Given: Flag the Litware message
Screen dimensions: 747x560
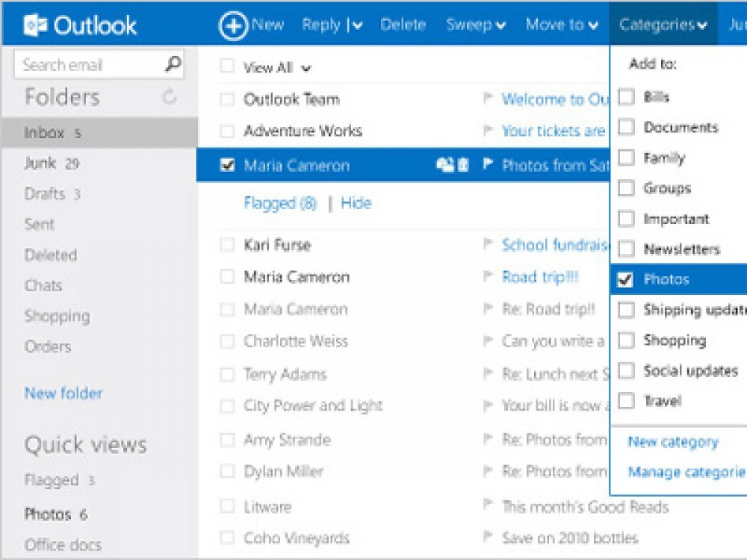Looking at the screenshot, I should tap(487, 504).
